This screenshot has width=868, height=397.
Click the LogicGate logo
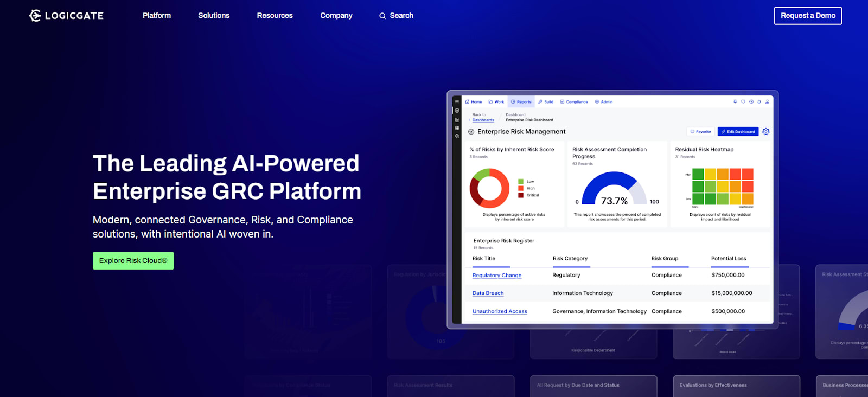click(x=66, y=16)
